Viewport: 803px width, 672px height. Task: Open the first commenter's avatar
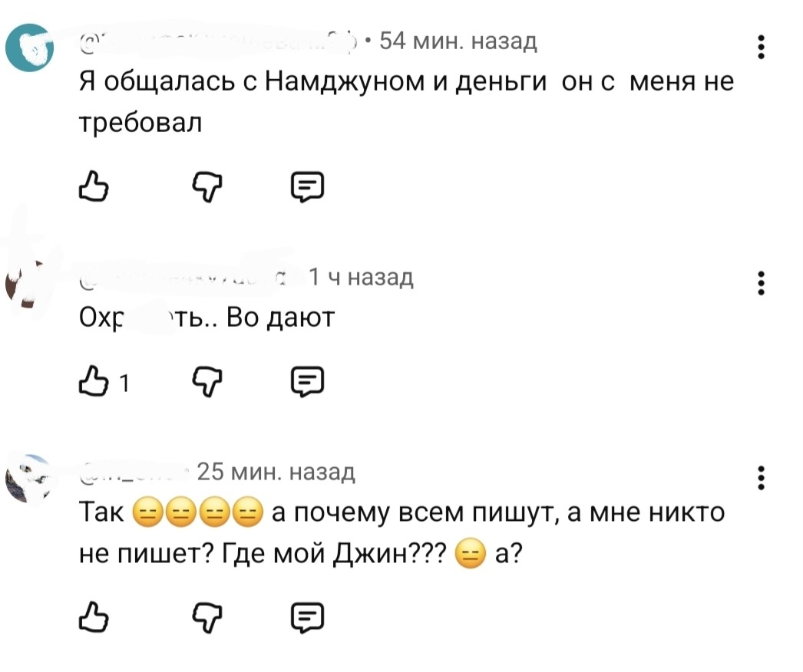click(x=28, y=48)
